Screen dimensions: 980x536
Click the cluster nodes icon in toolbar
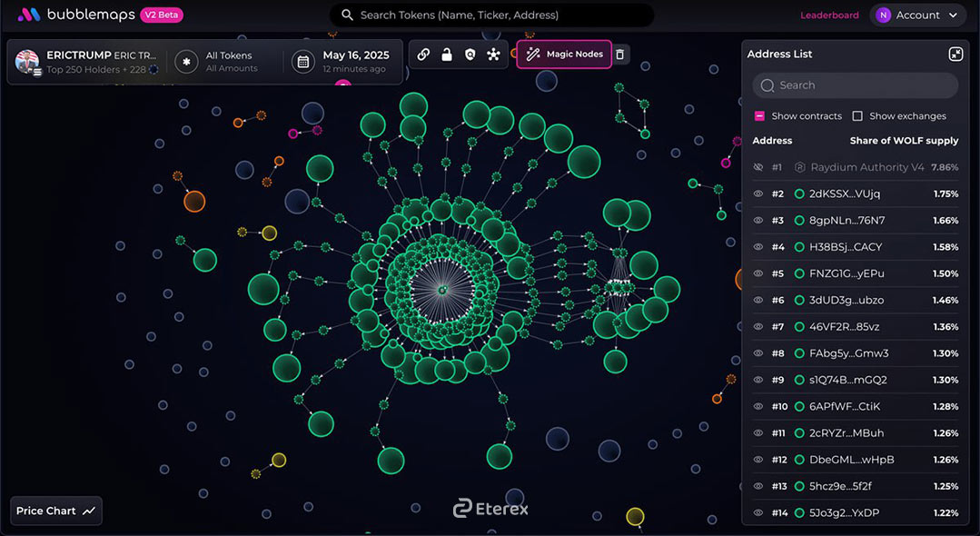[494, 55]
